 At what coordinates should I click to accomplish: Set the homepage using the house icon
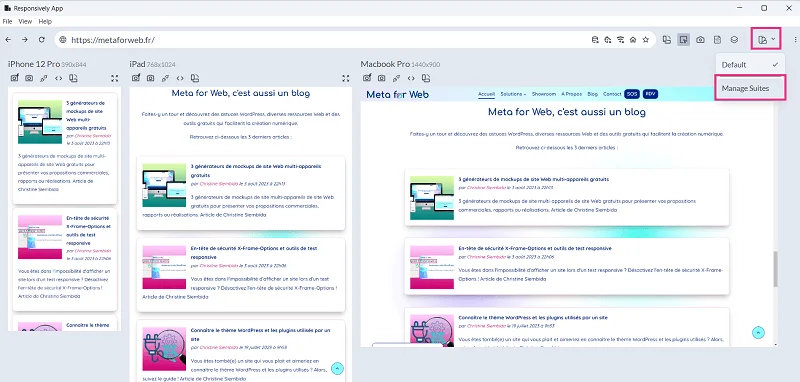click(633, 40)
